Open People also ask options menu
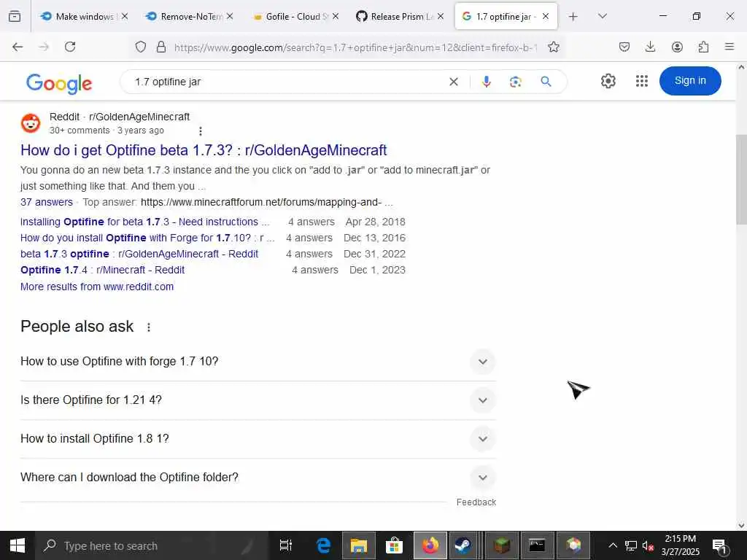Viewport: 747px width, 560px height. (x=149, y=327)
